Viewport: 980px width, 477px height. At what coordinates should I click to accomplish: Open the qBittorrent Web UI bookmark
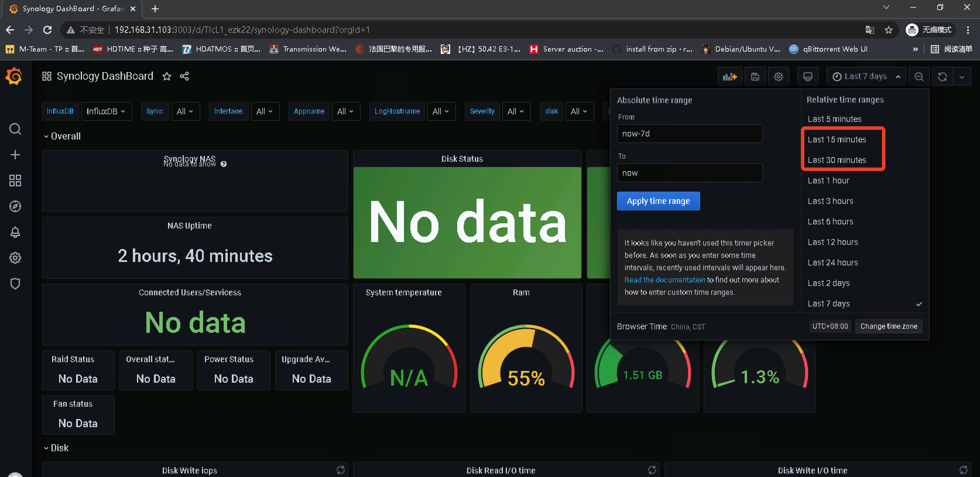pos(828,49)
